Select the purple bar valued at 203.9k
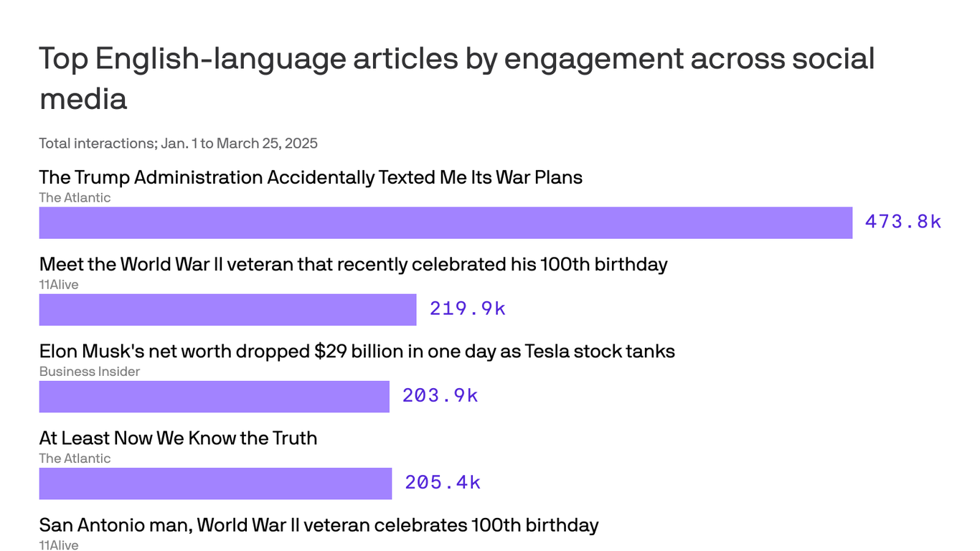 tap(214, 396)
